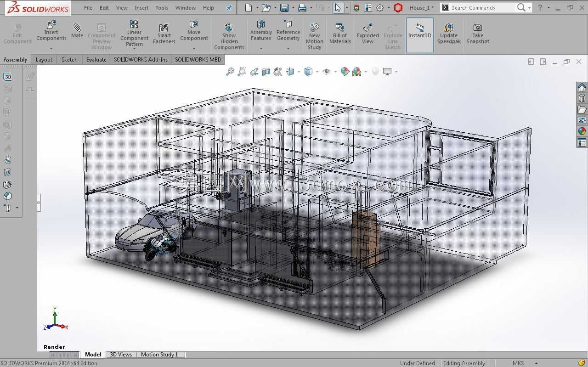Click Zoom to Fit magnifier icon
The image size is (588, 367).
tap(230, 72)
